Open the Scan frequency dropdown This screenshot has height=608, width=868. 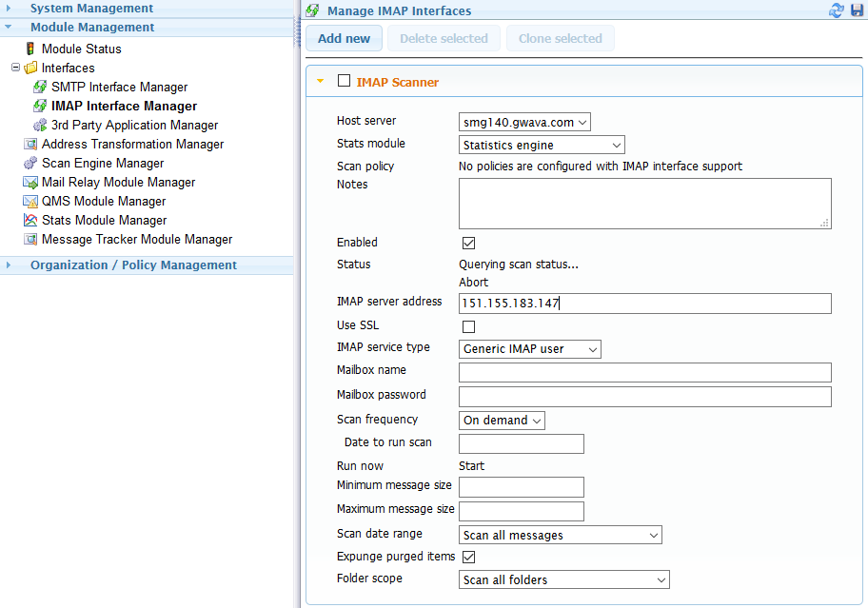coord(502,421)
